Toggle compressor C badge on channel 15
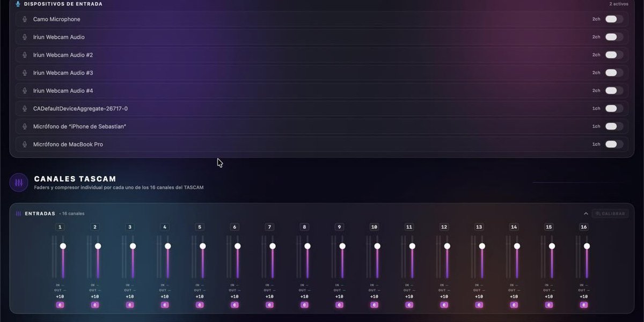 click(x=548, y=305)
